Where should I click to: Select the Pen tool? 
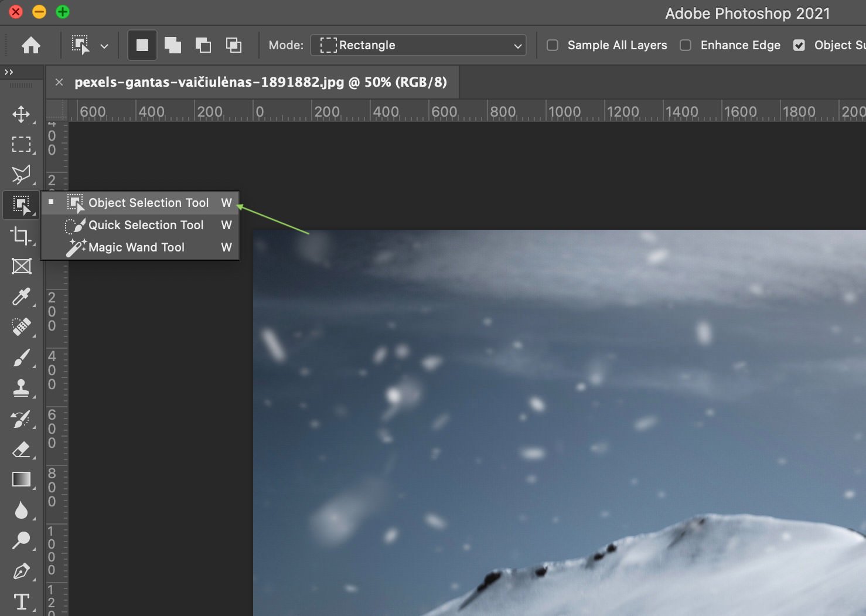[22, 571]
